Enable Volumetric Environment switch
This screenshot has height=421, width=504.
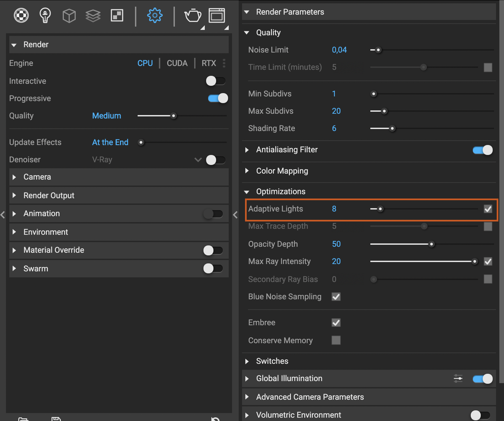point(480,415)
